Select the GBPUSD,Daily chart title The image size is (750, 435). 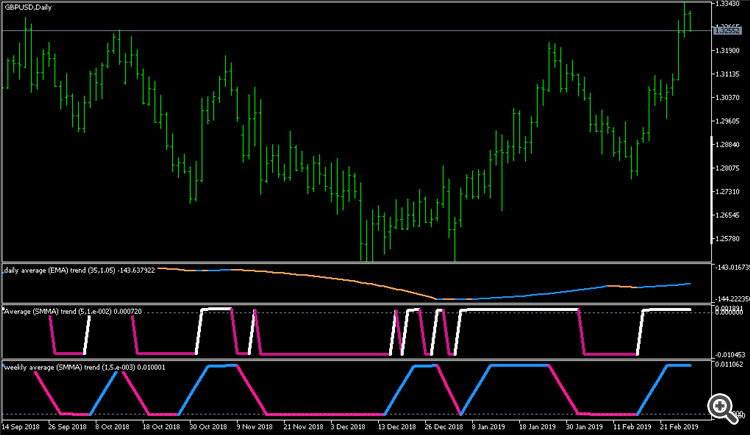[x=28, y=7]
